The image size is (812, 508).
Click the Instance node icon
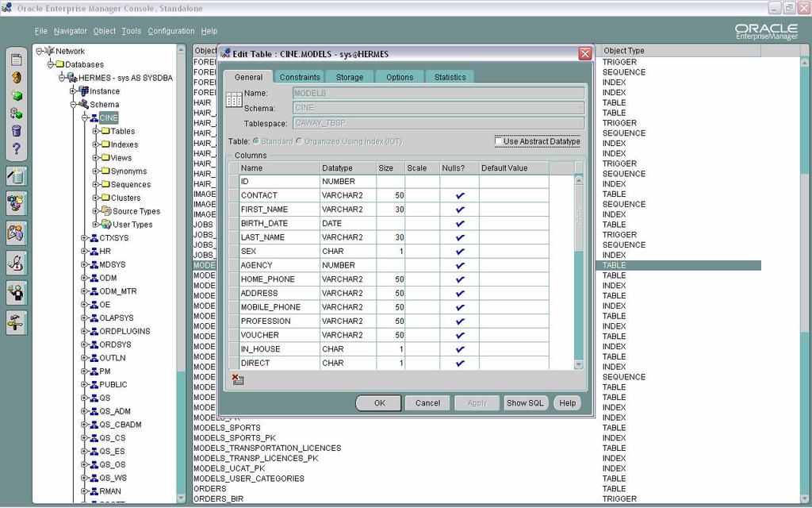pos(83,90)
